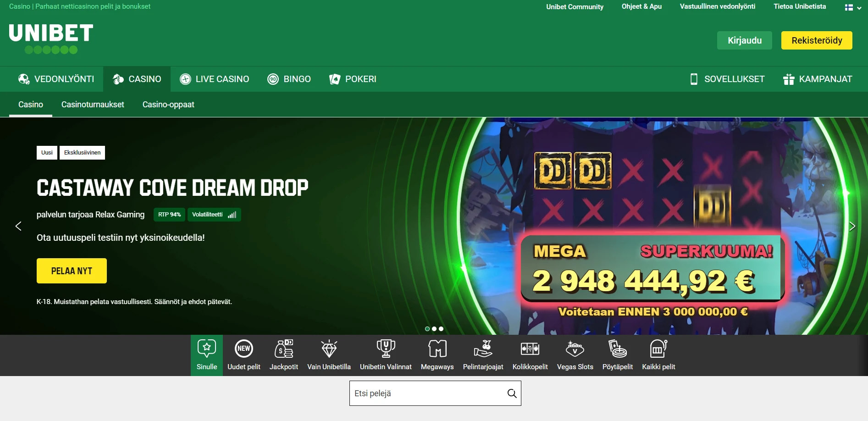Select first carousel dot indicator

point(427,329)
